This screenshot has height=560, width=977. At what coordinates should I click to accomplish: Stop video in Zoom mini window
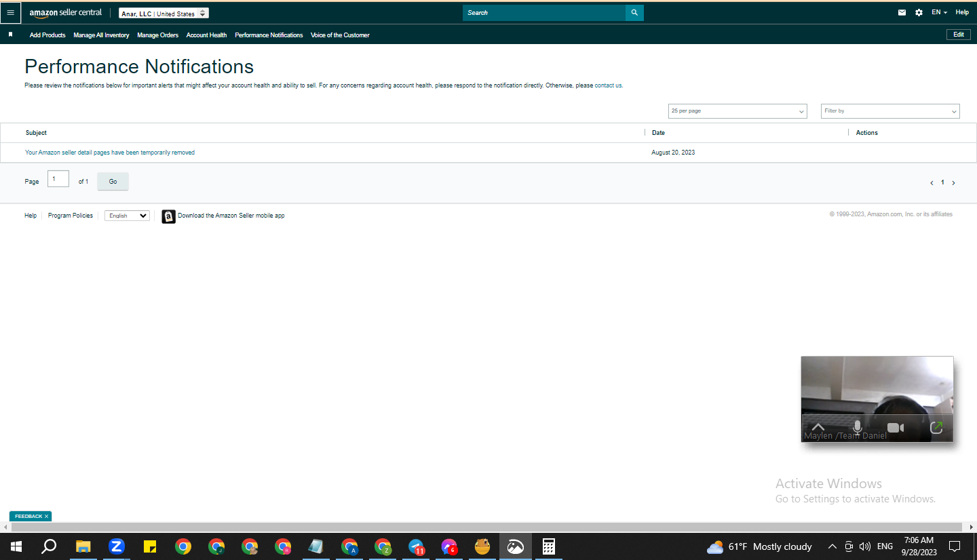(x=896, y=428)
